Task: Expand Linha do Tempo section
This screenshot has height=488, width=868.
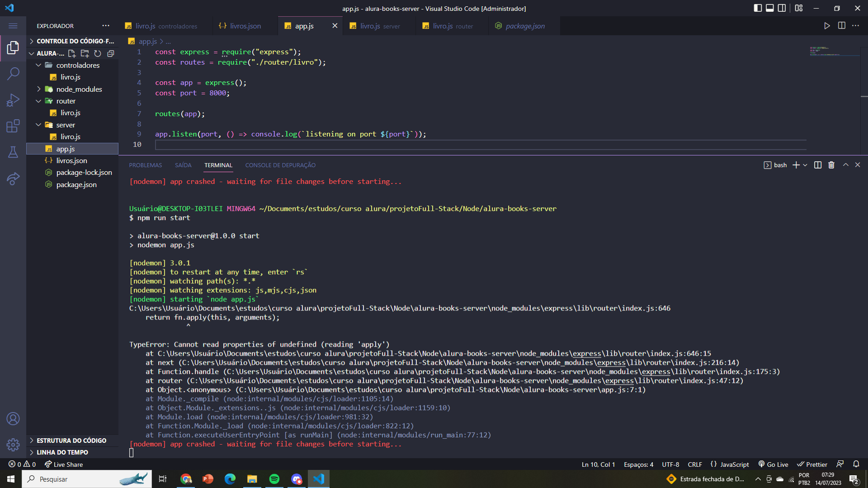Action: pos(72,452)
